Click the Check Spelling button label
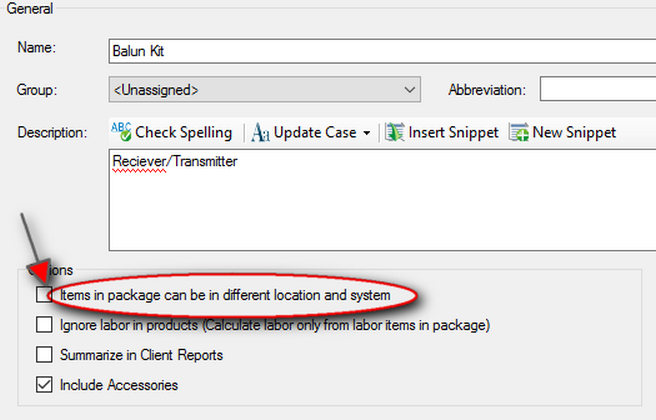 pos(183,133)
